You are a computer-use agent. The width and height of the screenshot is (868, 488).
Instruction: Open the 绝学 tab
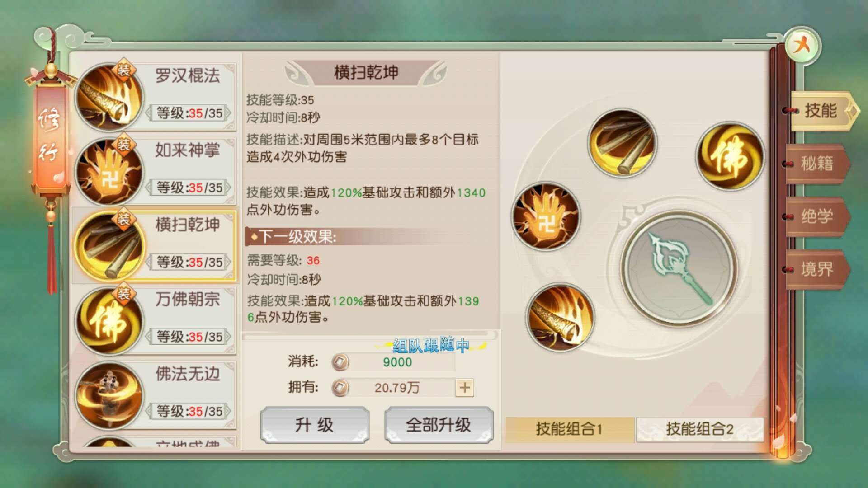[817, 216]
